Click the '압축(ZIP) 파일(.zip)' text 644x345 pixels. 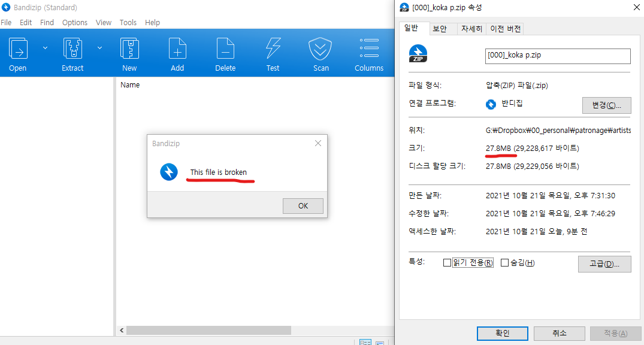[x=516, y=86]
